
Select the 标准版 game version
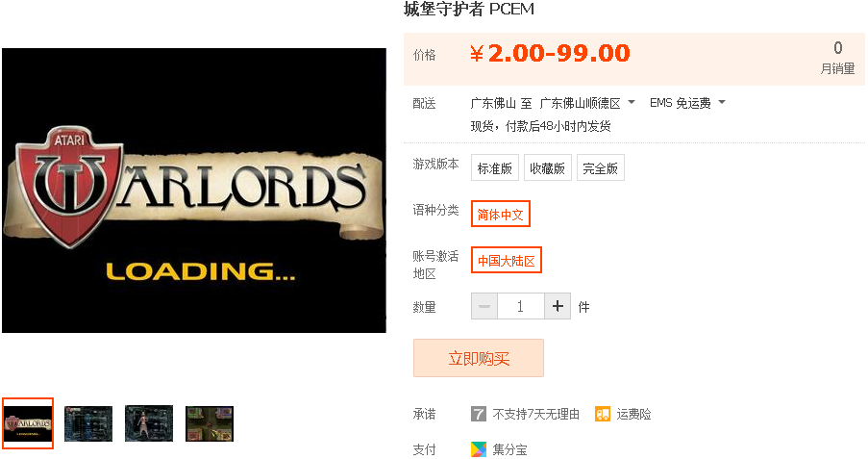coord(495,168)
